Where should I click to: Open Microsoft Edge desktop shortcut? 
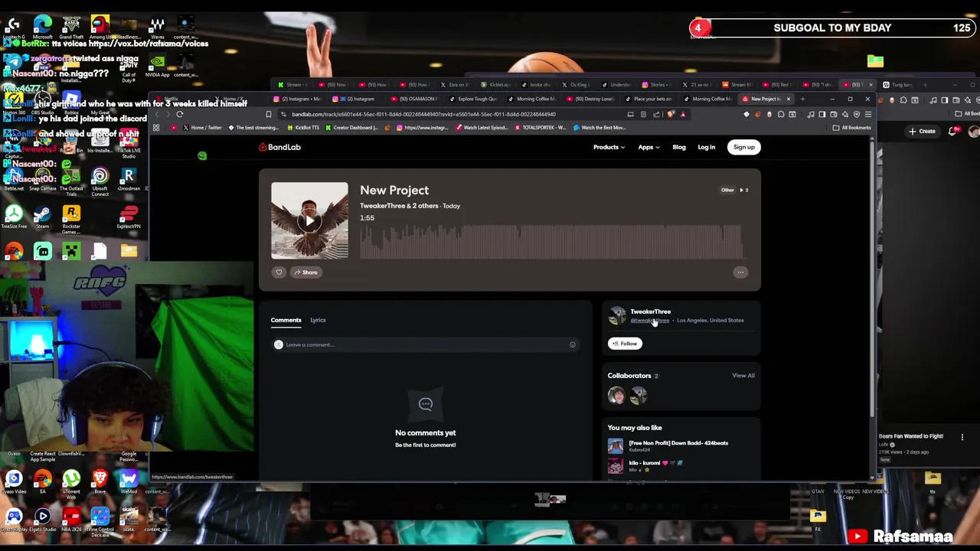pos(43,28)
